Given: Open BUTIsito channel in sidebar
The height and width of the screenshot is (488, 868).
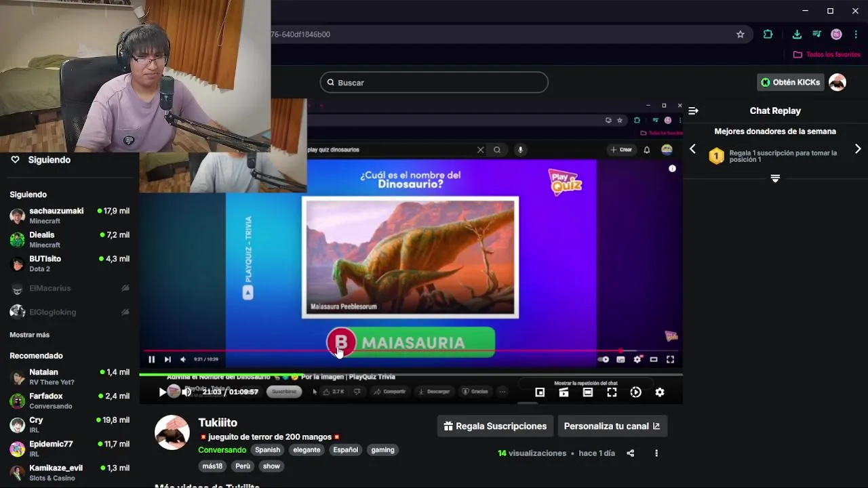Looking at the screenshot, I should pos(69,264).
